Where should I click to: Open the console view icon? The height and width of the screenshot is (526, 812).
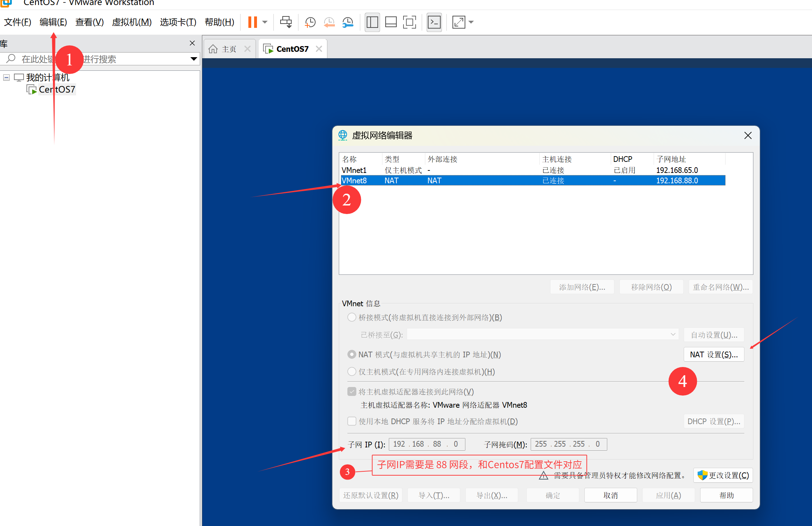tap(434, 22)
